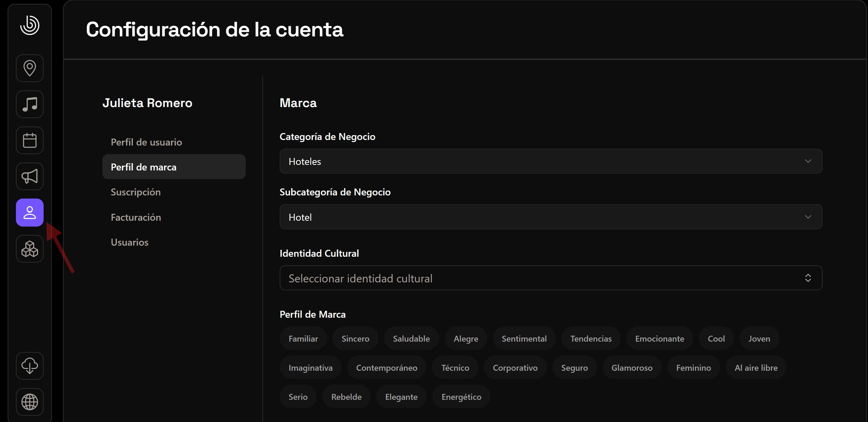The height and width of the screenshot is (422, 868).
Task: Open the megaphone announcements icon
Action: (30, 176)
